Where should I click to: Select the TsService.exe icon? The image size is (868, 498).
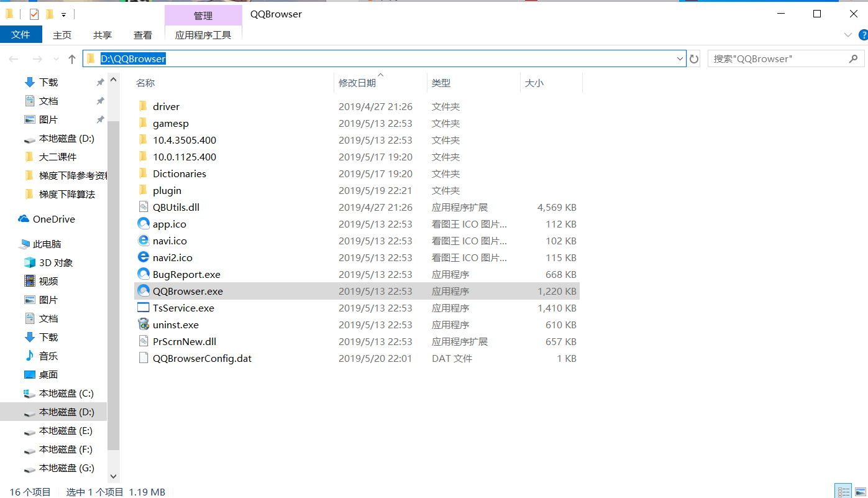[x=143, y=308]
